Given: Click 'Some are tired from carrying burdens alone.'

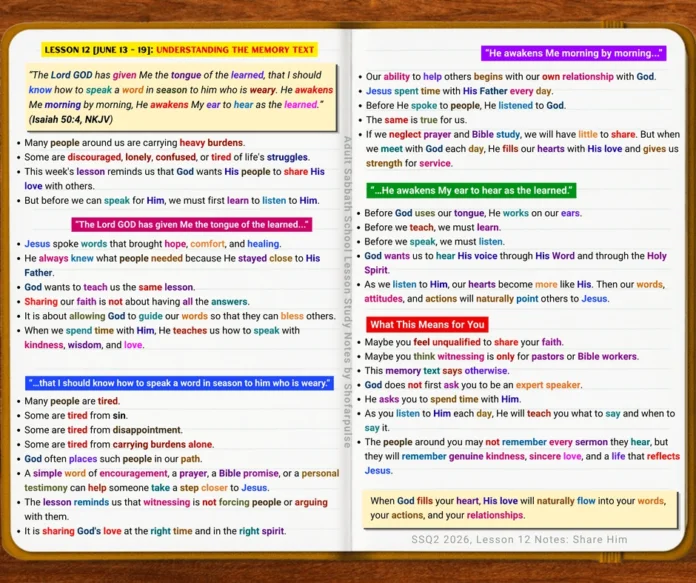Looking at the screenshot, I should coord(119,444).
